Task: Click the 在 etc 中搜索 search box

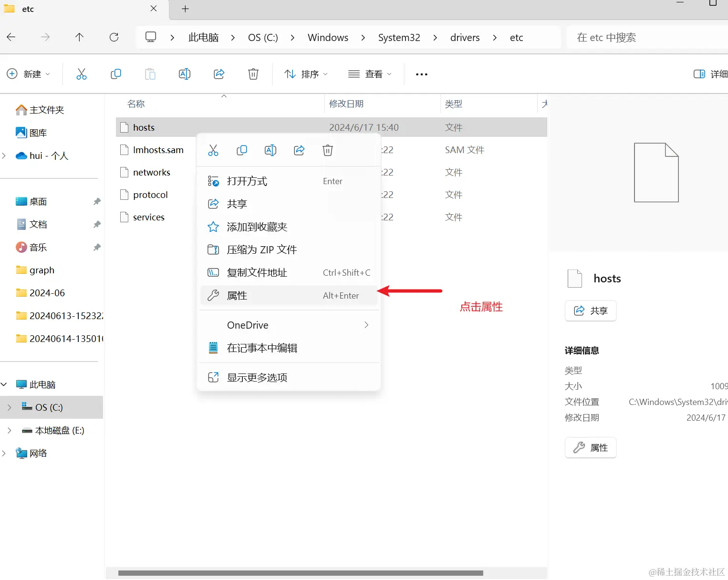Action: (647, 37)
